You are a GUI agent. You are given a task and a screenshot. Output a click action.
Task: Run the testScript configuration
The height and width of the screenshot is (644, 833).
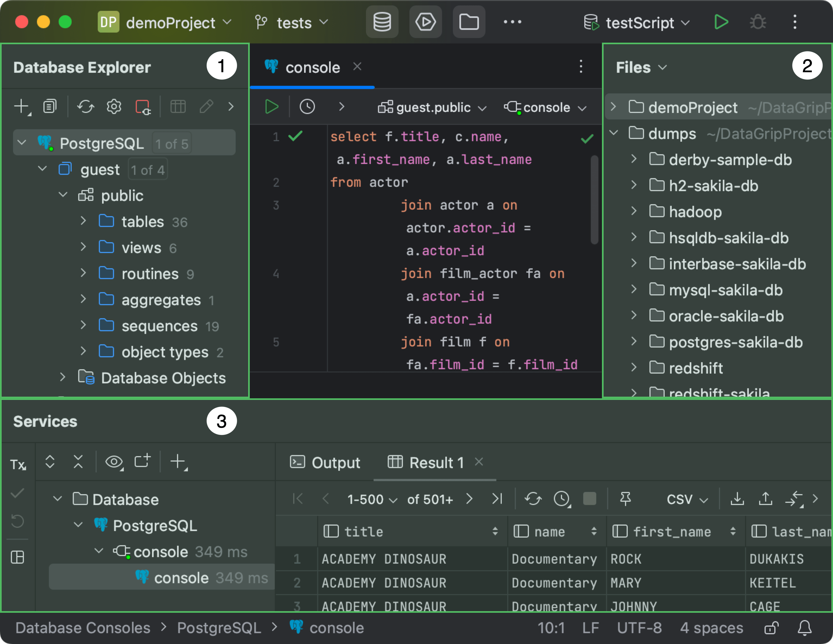click(x=721, y=22)
